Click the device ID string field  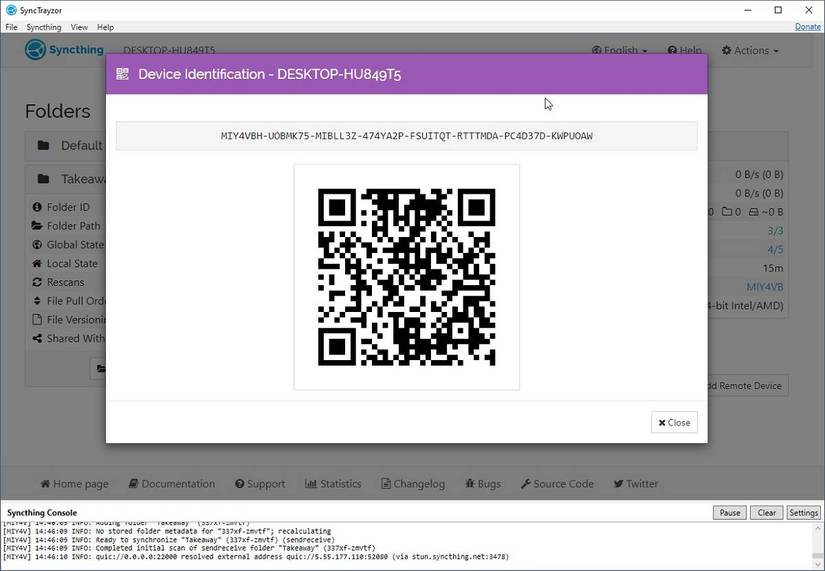point(407,136)
